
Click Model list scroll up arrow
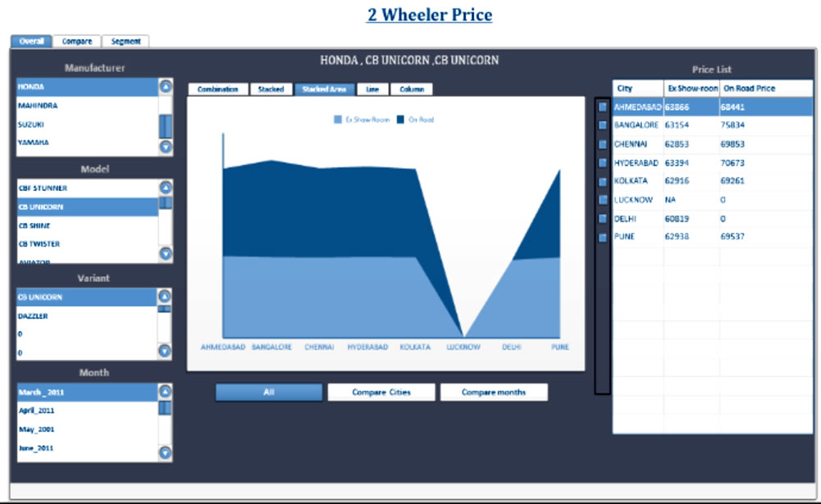tap(166, 188)
